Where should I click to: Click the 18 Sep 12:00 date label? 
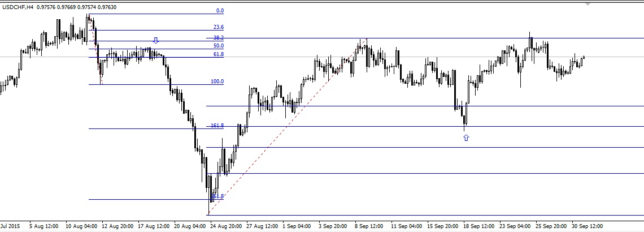pyautogui.click(x=479, y=226)
